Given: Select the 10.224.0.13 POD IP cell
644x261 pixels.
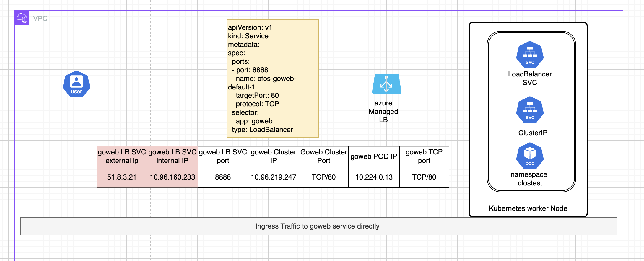Looking at the screenshot, I should (374, 177).
